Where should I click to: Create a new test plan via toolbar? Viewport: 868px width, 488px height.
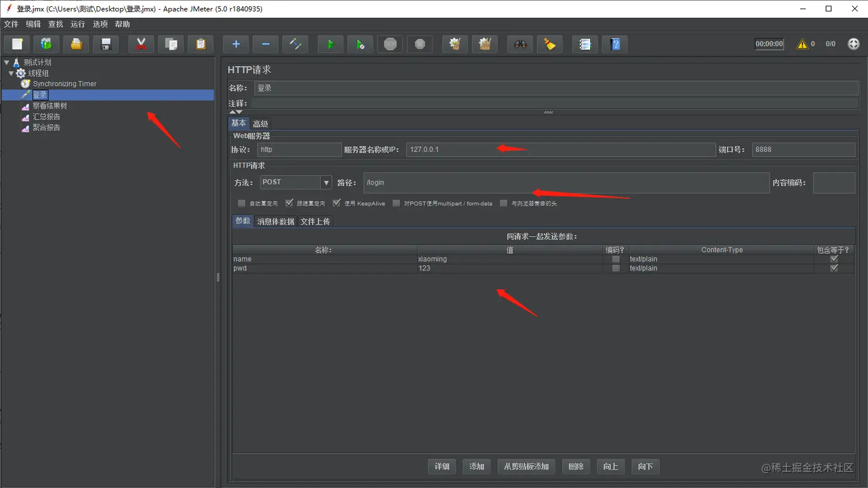click(x=17, y=44)
